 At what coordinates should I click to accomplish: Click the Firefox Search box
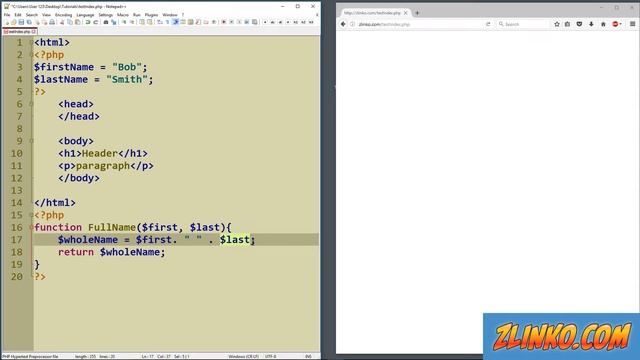point(523,24)
